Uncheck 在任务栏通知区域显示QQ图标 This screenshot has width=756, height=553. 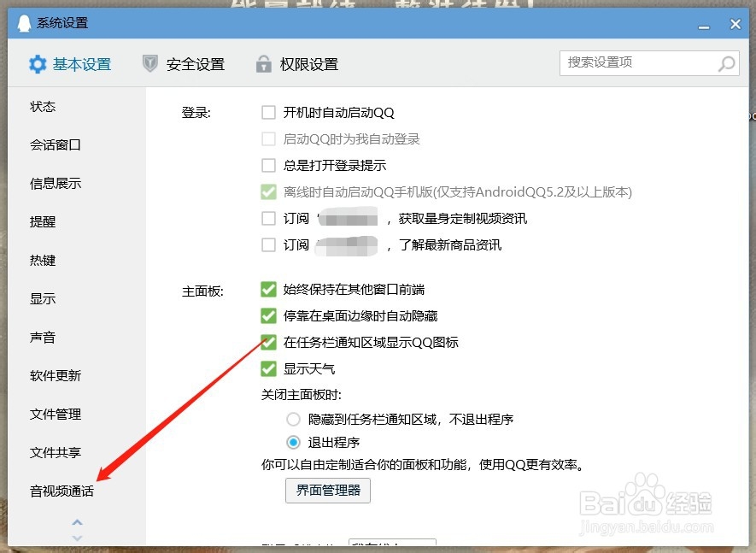(268, 342)
